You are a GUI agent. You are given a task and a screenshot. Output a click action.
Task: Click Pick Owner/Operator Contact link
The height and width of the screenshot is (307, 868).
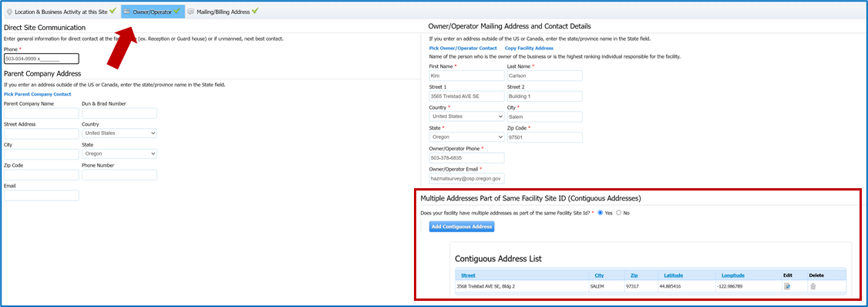[x=463, y=49]
